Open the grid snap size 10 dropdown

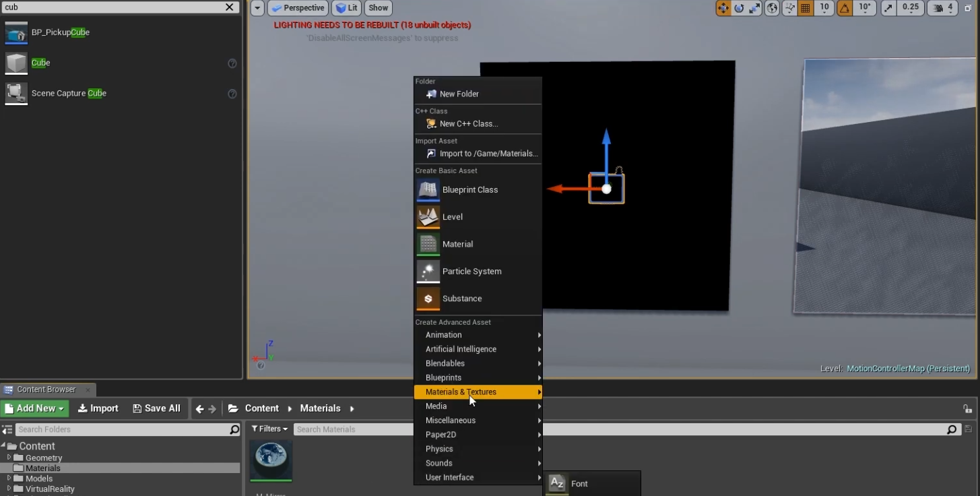coord(824,8)
